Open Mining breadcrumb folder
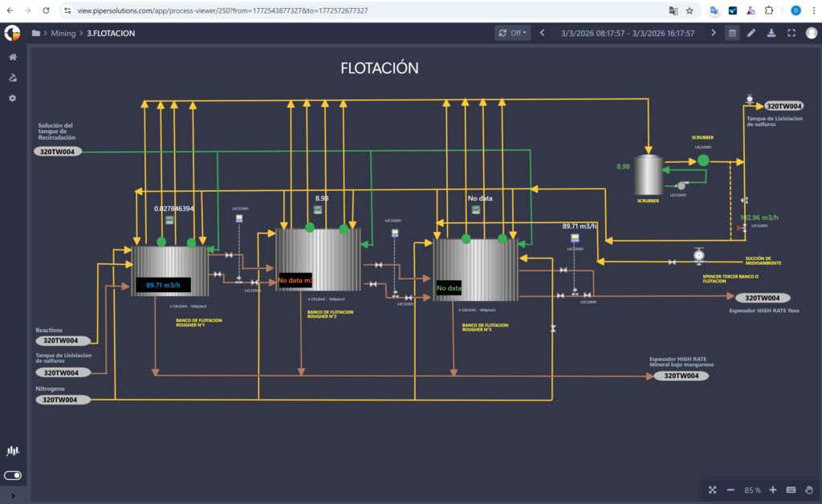This screenshot has height=504, width=822. [x=63, y=33]
